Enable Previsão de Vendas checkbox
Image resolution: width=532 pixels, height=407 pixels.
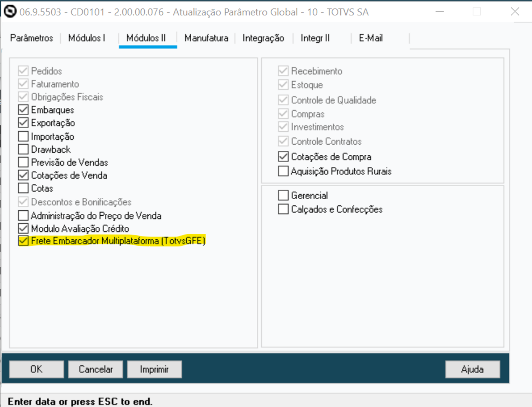[23, 162]
